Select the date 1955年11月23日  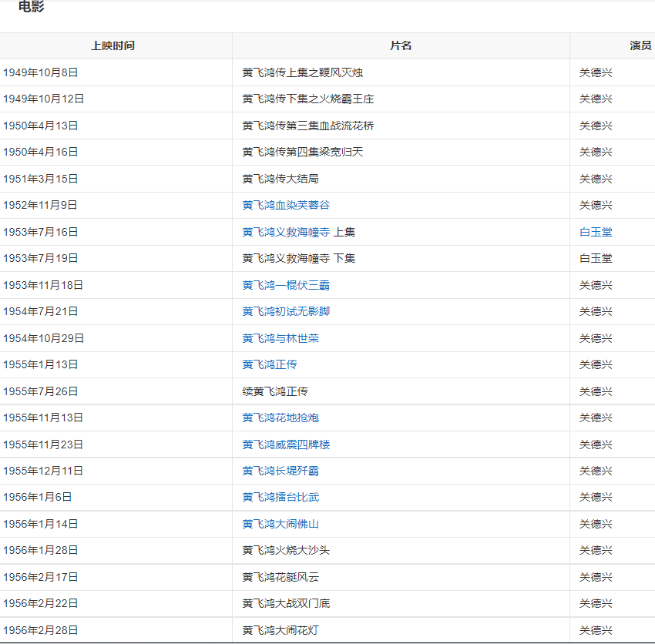(43, 444)
